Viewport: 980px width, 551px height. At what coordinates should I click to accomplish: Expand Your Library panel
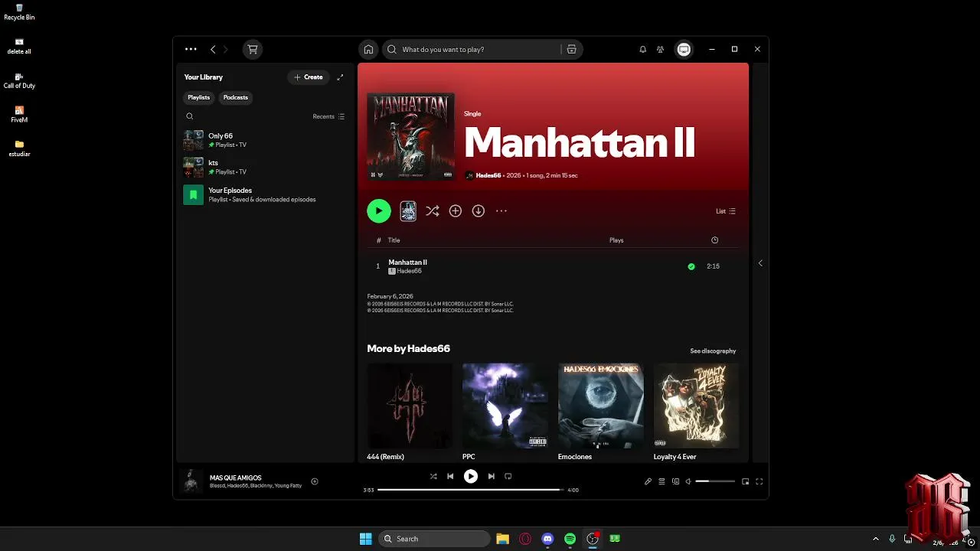[340, 77]
